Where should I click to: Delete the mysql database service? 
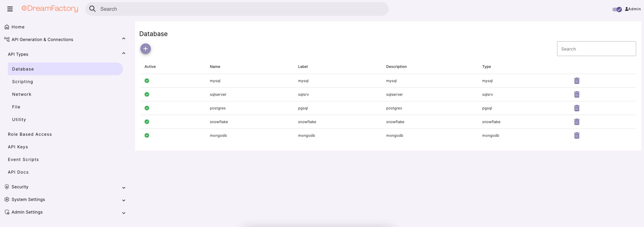click(577, 81)
